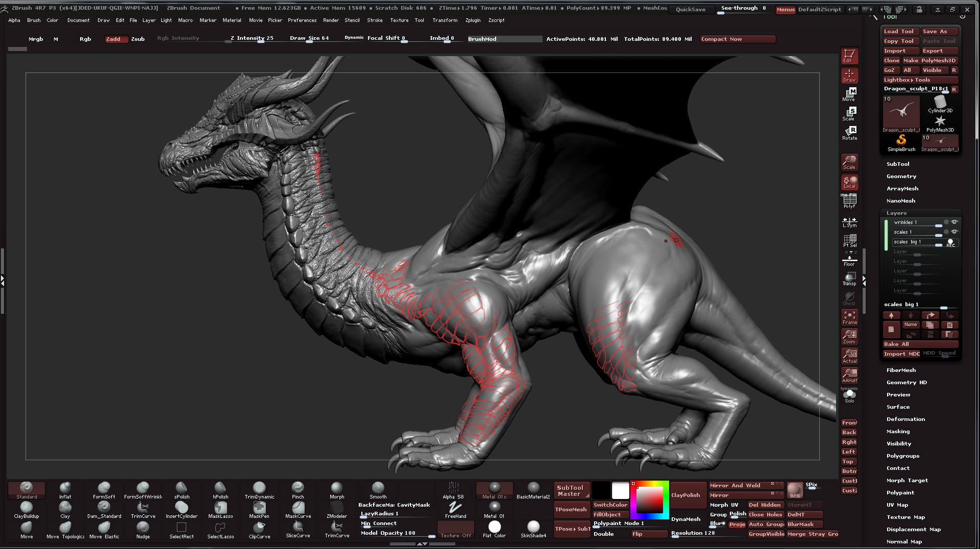Activate the Scale transform mode
The height and width of the screenshot is (549, 980).
pyautogui.click(x=850, y=114)
